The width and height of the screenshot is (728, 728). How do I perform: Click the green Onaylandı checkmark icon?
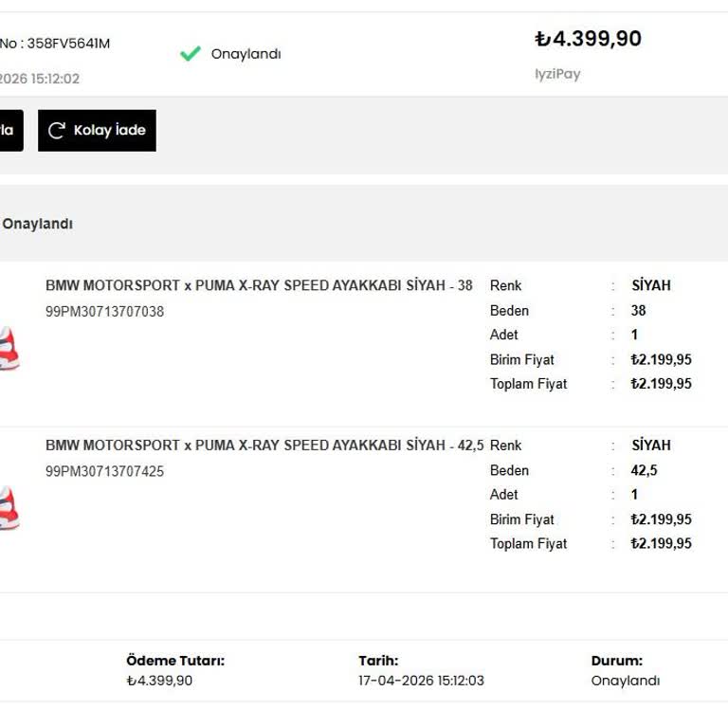[x=191, y=54]
